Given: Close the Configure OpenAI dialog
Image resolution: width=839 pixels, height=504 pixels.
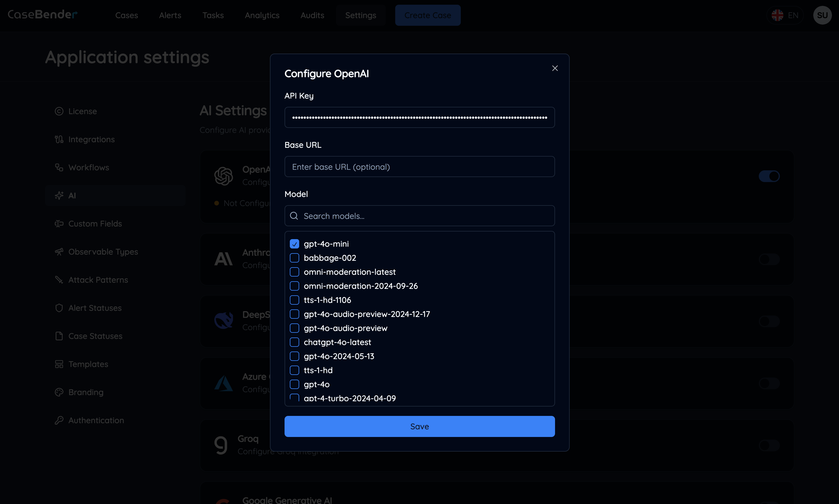Looking at the screenshot, I should click(x=555, y=68).
